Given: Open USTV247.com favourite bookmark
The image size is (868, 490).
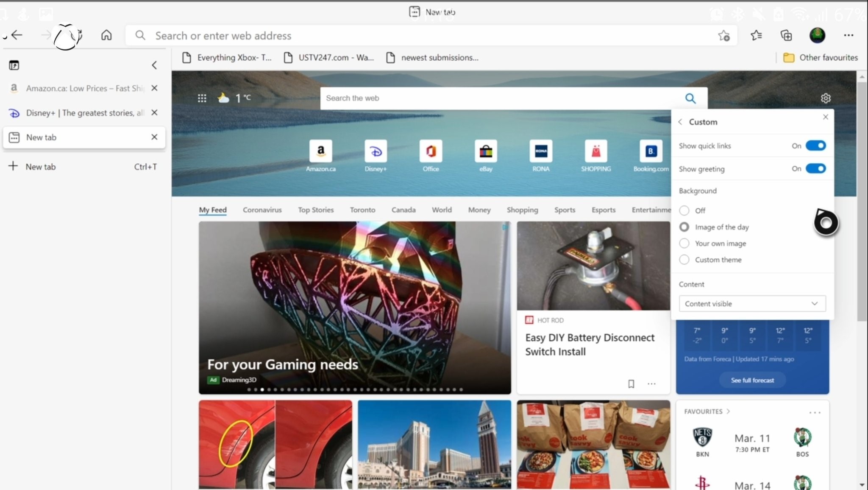Looking at the screenshot, I should (x=329, y=58).
